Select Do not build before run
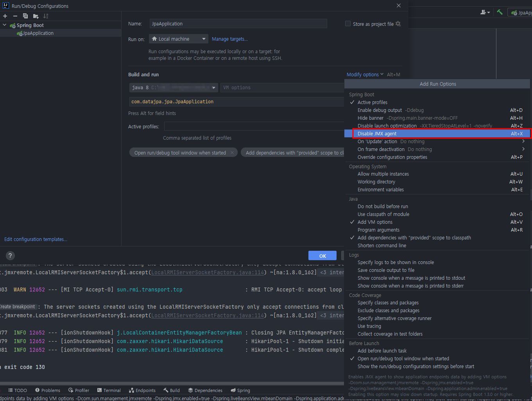This screenshot has width=532, height=401. tap(437, 207)
